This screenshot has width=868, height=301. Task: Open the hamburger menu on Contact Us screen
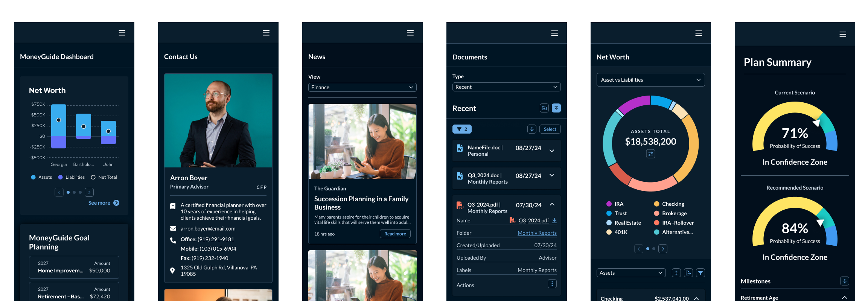(x=266, y=33)
